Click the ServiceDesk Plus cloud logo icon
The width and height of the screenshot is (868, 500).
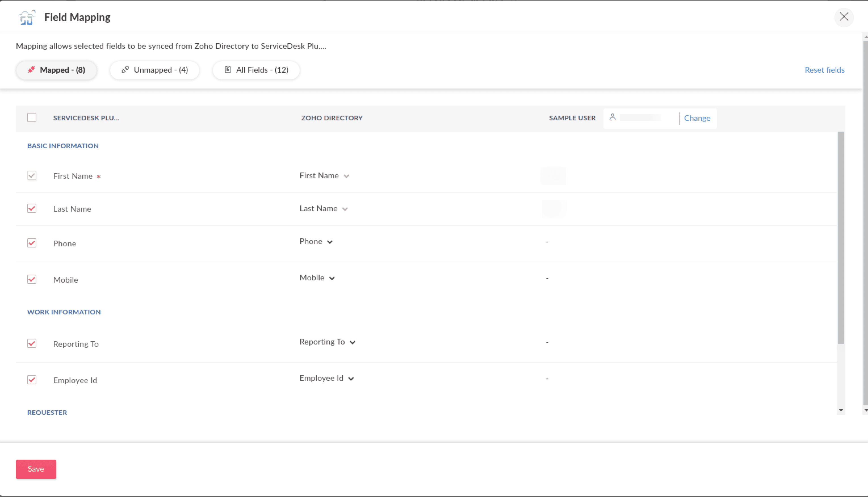click(27, 17)
